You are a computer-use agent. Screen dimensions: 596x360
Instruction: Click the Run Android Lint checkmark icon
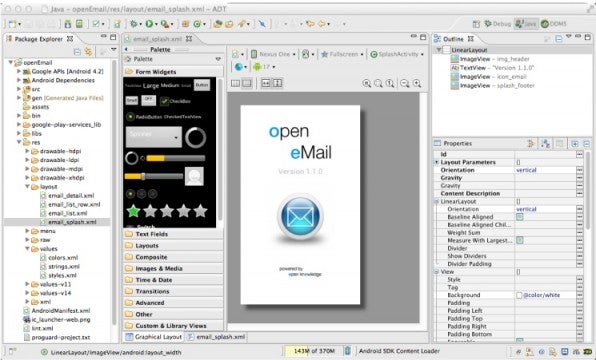pyautogui.click(x=96, y=24)
